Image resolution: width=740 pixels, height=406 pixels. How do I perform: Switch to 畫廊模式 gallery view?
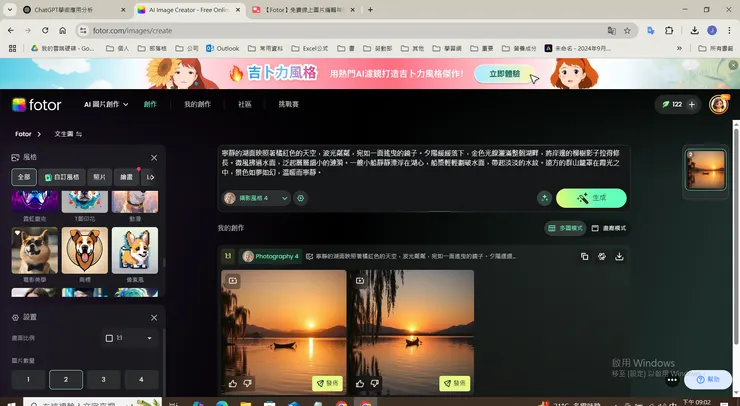609,228
